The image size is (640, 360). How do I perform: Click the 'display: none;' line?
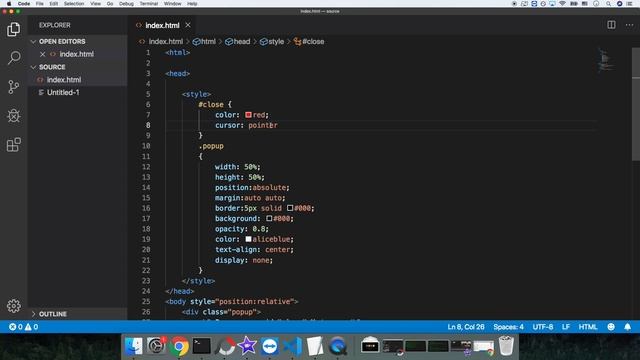(244, 260)
